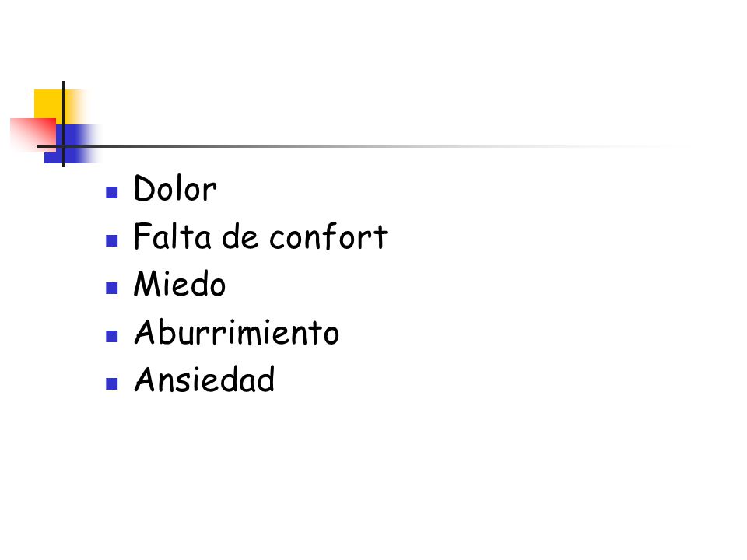
Task: Select the word Falta
Action: [x=172, y=236]
